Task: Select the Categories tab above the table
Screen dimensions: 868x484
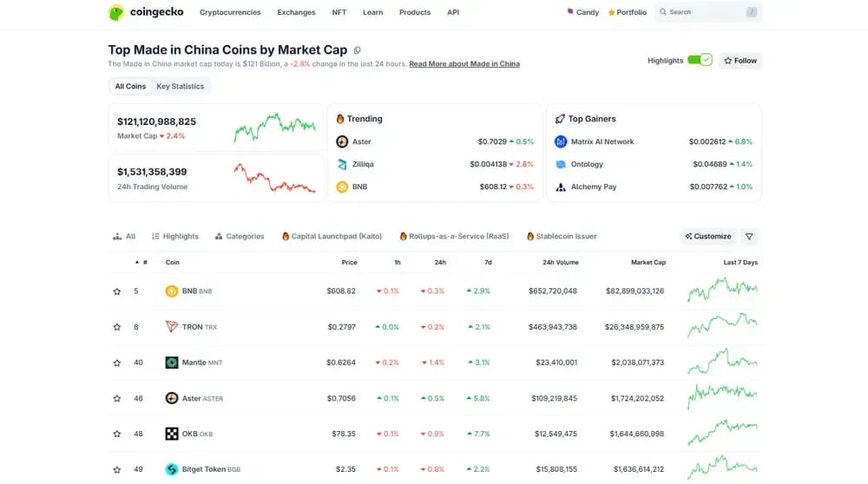Action: click(x=240, y=236)
